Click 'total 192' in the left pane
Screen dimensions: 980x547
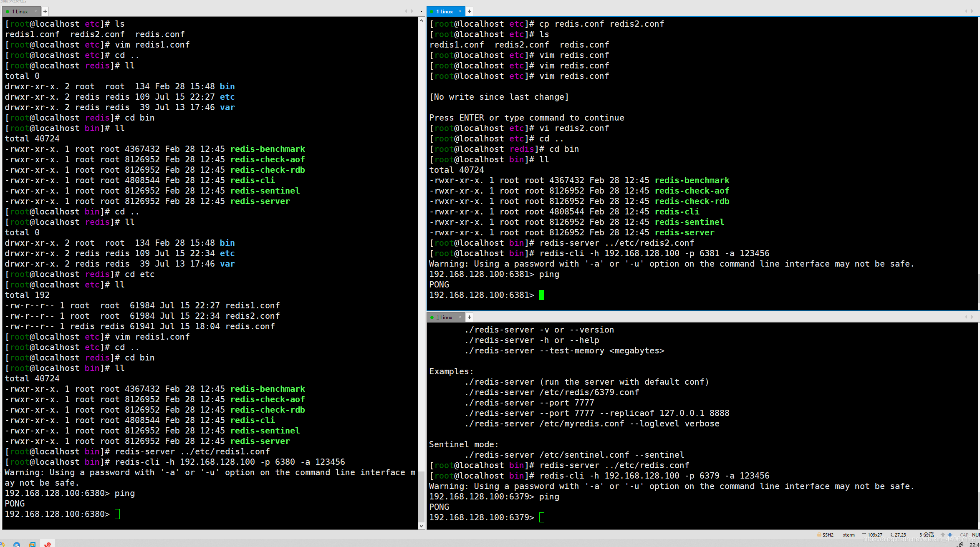[x=27, y=295]
